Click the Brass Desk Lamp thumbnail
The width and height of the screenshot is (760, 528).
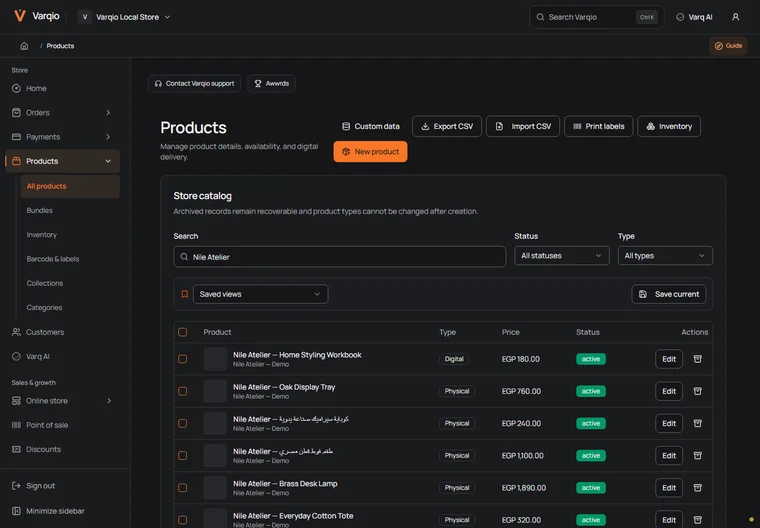(215, 488)
